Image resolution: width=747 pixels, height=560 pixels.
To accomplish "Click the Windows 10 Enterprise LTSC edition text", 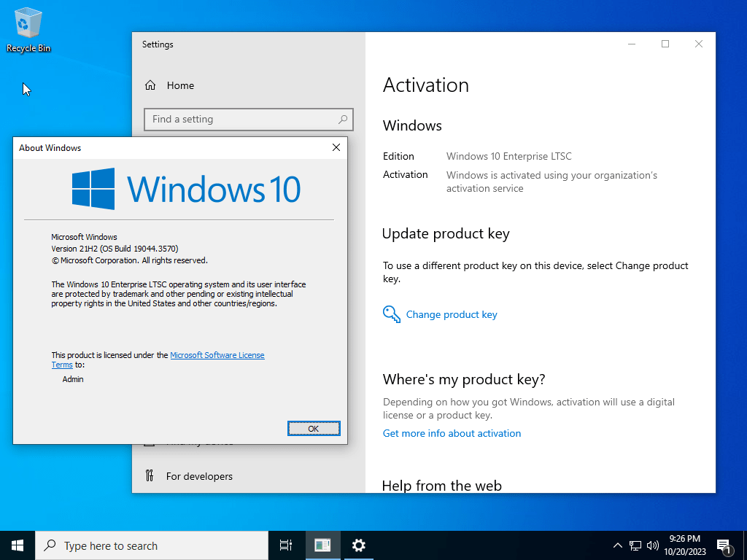I will pyautogui.click(x=508, y=156).
